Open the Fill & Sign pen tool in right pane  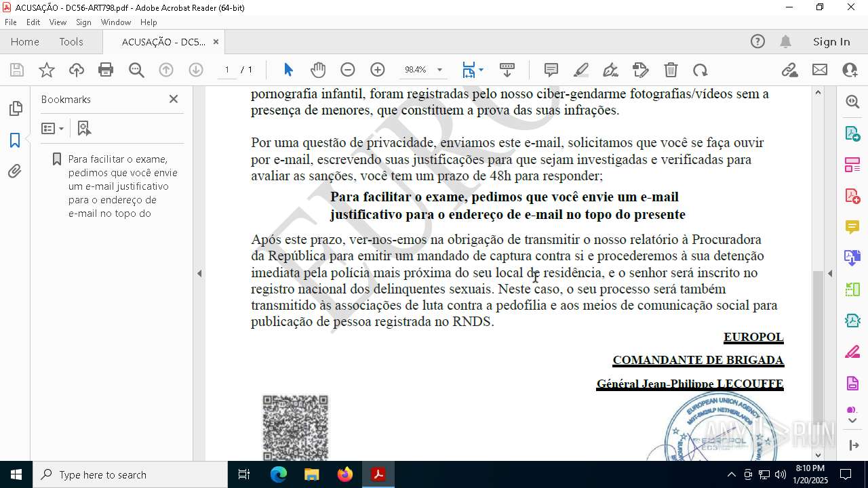click(x=852, y=352)
